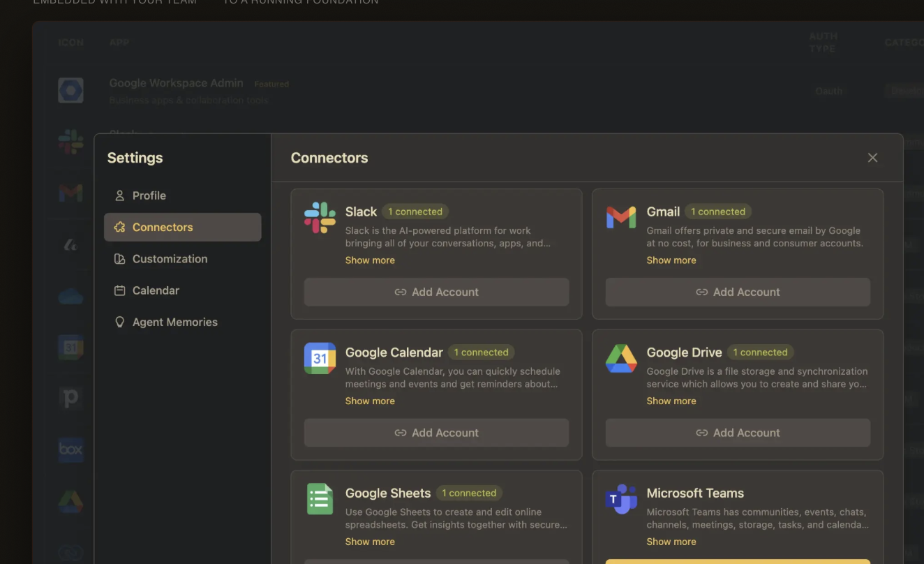Click the Google Drive logo in the card
Viewport: 924px width, 564px height.
(621, 358)
